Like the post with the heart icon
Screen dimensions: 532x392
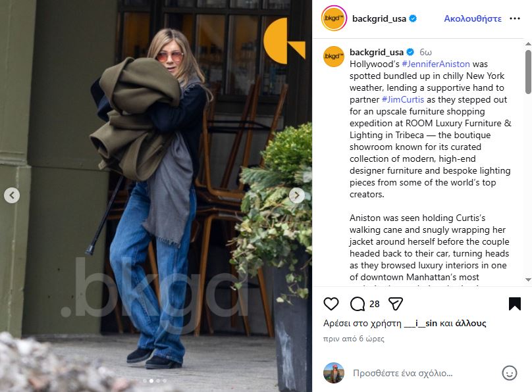331,304
